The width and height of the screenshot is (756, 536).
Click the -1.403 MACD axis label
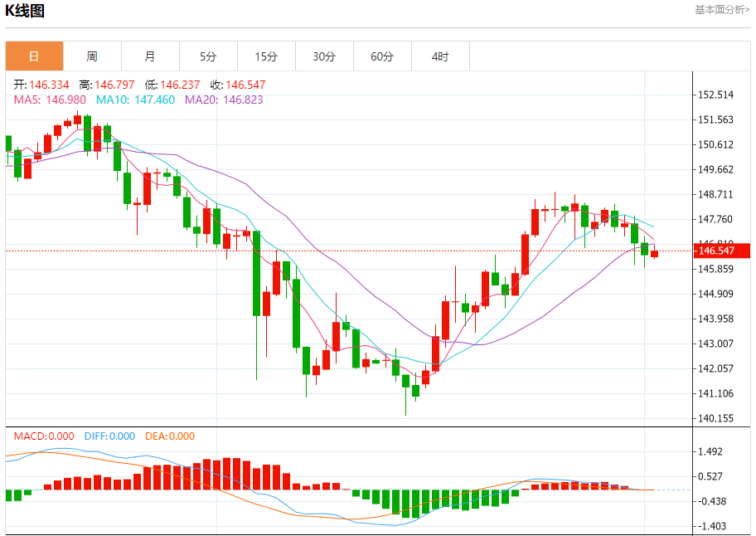pos(712,526)
